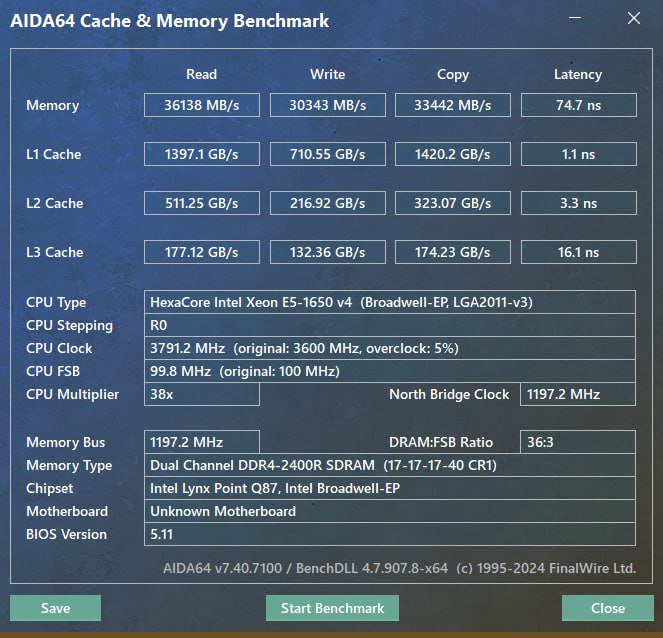Select Memory Read value 36138 MB/s
The image size is (663, 638).
coord(202,105)
